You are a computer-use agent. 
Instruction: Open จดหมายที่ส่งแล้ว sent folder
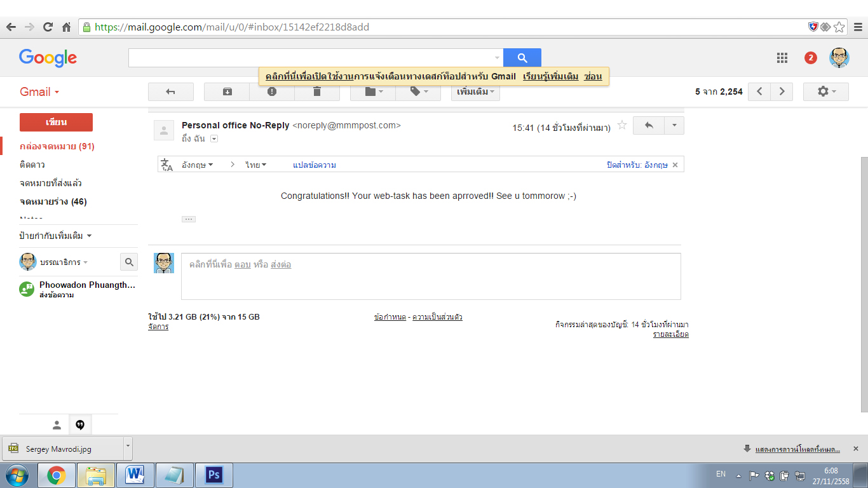pos(51,183)
